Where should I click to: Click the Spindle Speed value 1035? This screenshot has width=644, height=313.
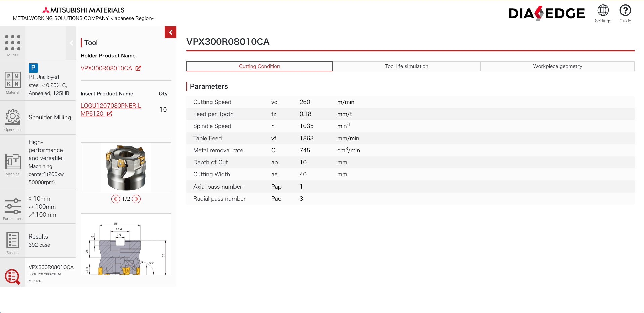click(307, 126)
